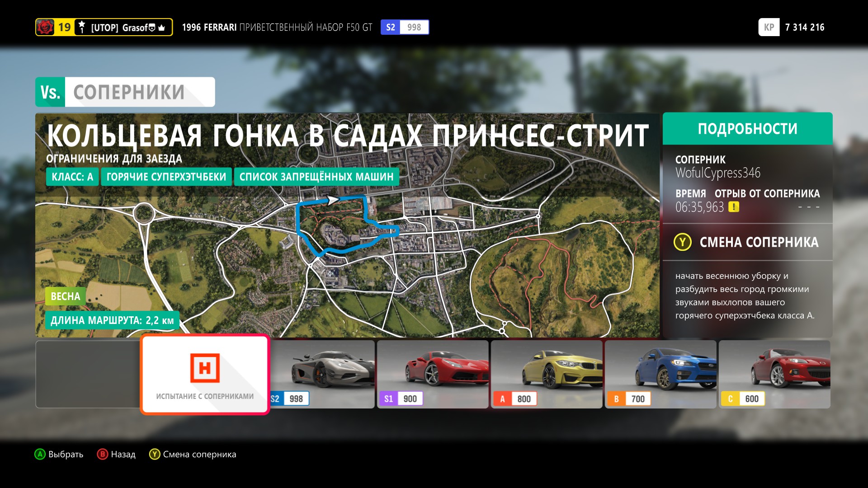The image size is (868, 488).
Task: Click the Горячие суперхэтчбеки tag
Action: [166, 177]
